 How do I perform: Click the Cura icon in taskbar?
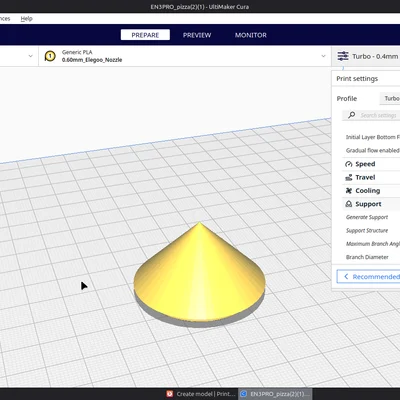pos(244,394)
